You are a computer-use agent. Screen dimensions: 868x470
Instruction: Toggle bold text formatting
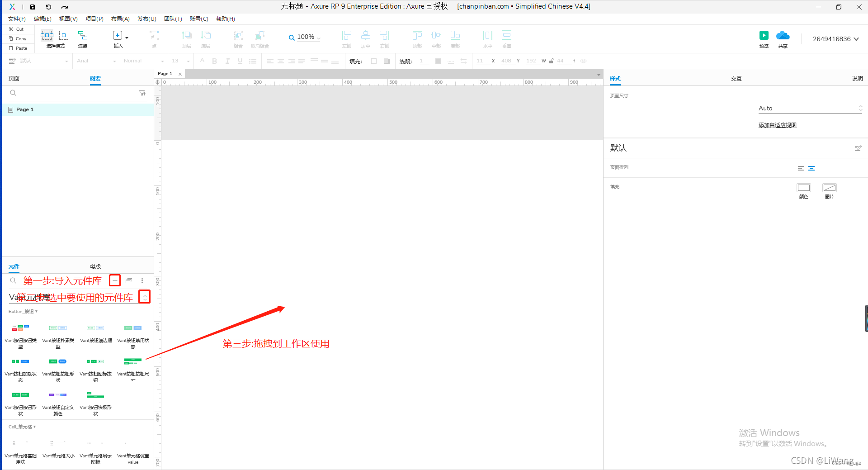[215, 61]
